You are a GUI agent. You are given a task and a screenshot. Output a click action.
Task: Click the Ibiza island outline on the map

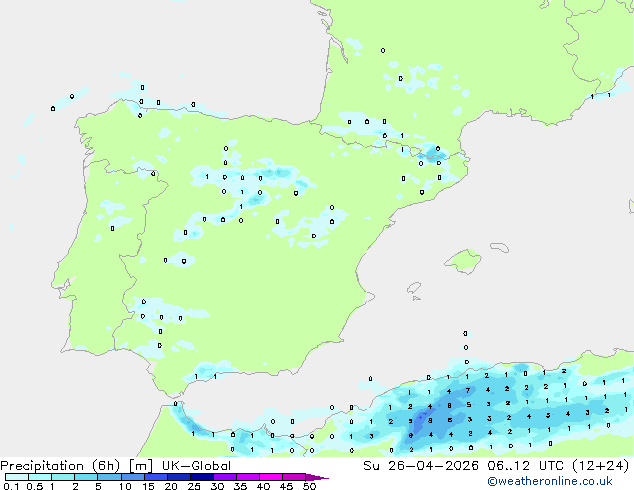(414, 288)
